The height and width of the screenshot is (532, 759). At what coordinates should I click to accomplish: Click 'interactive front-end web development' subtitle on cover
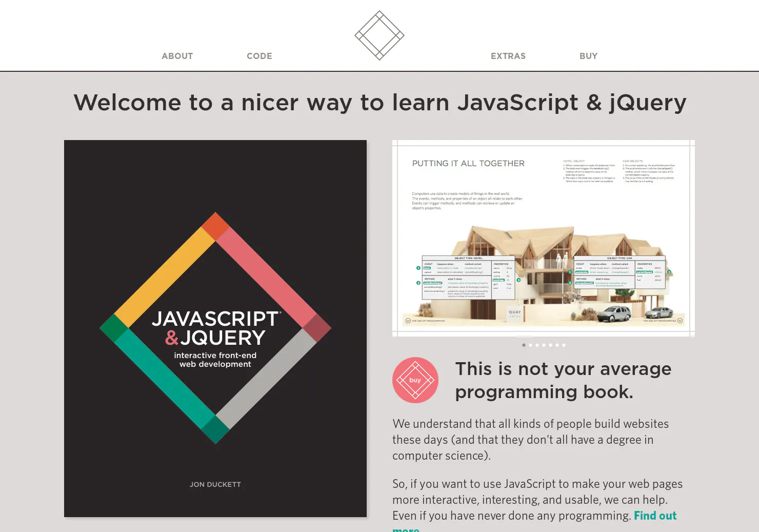[215, 360]
